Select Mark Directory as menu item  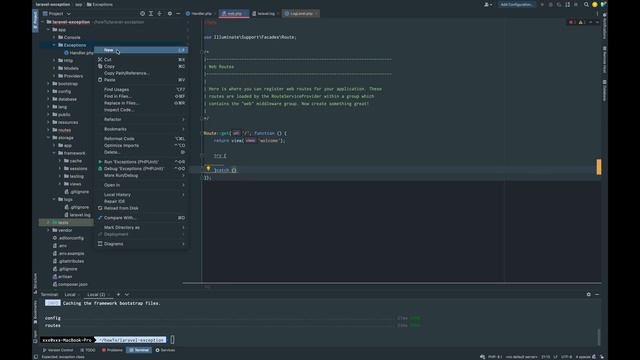tap(141, 227)
